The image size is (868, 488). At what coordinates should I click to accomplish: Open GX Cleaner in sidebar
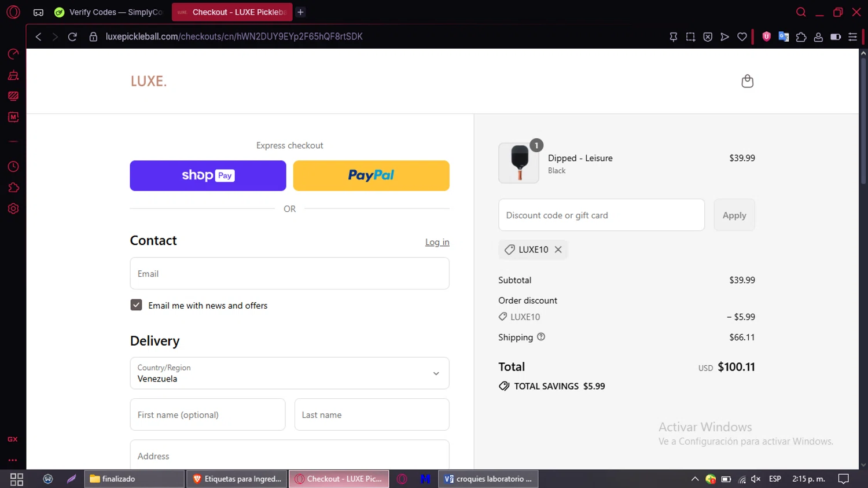(x=13, y=75)
